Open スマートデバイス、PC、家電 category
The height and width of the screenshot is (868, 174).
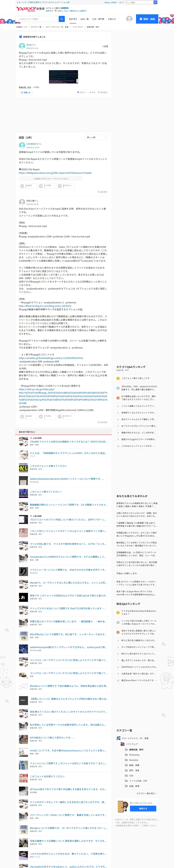[x=135, y=738]
